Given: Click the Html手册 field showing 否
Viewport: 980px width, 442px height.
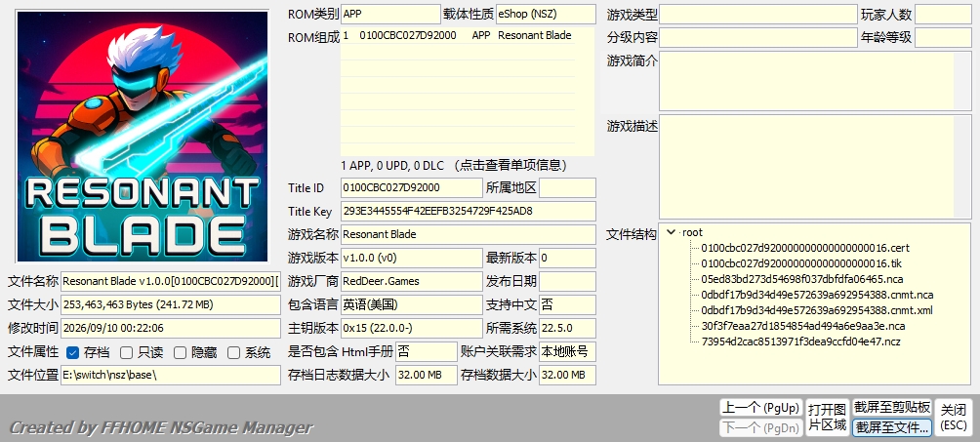Looking at the screenshot, I should pos(427,351).
